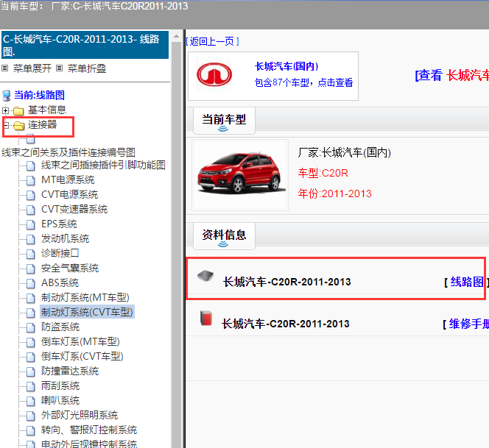Click the Great Wall Motors logo
This screenshot has width=489, height=448.
(214, 75)
